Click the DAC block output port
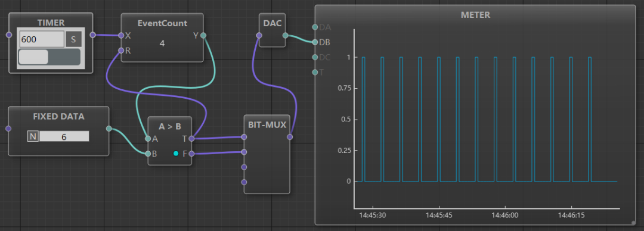This screenshot has width=644, height=231. point(286,36)
